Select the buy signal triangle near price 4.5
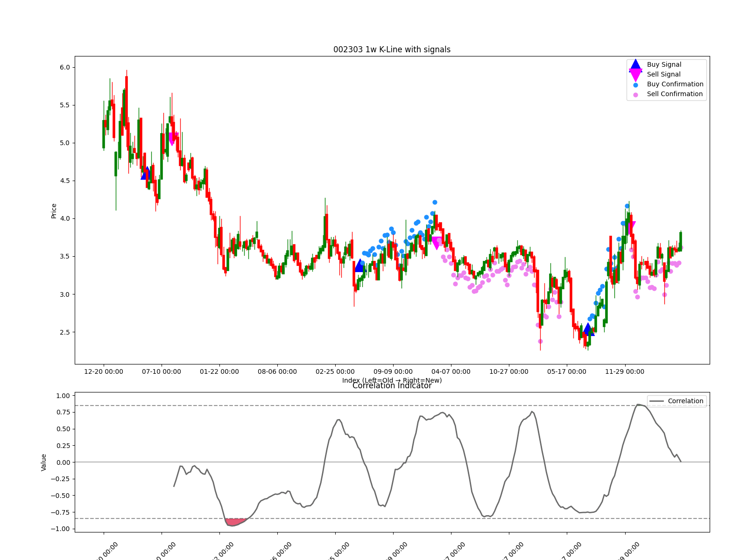 (x=147, y=173)
